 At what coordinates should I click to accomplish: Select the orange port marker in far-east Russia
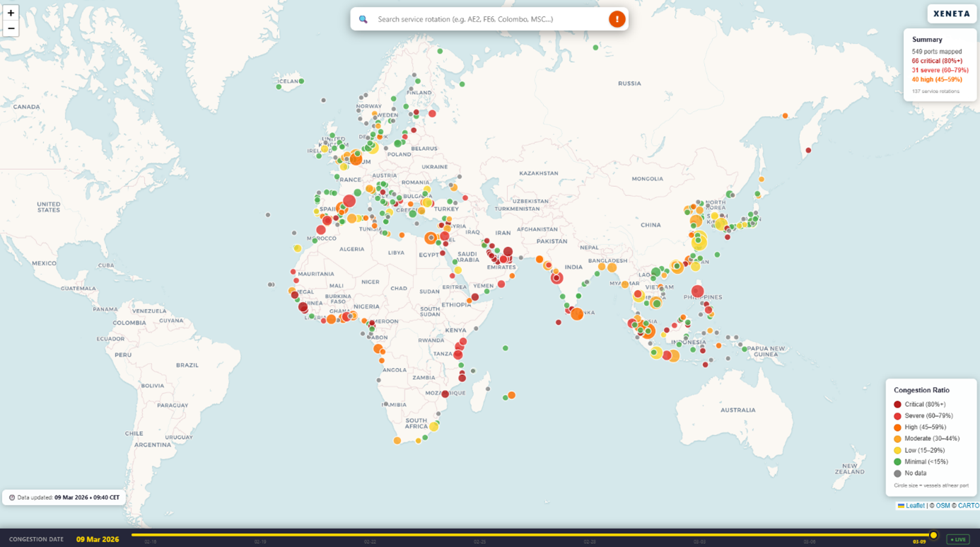click(785, 115)
